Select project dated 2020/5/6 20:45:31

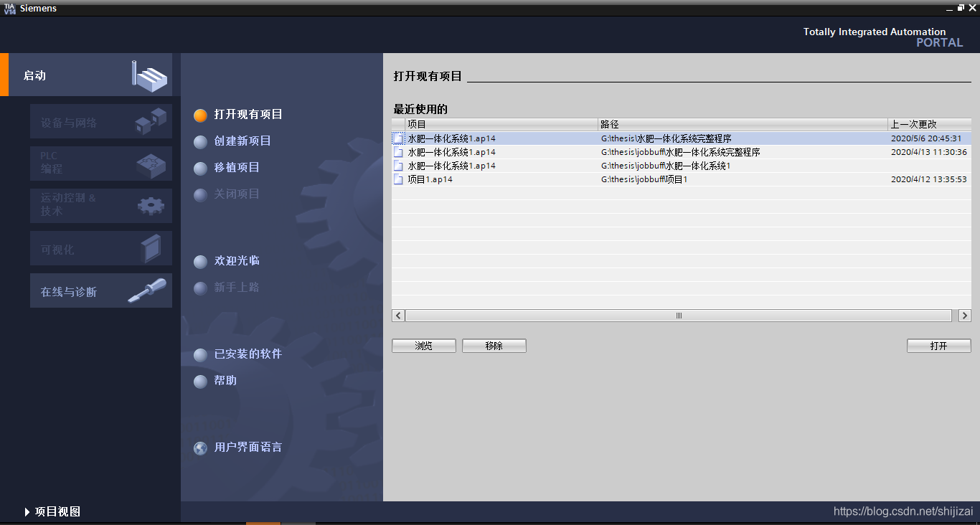[682, 138]
